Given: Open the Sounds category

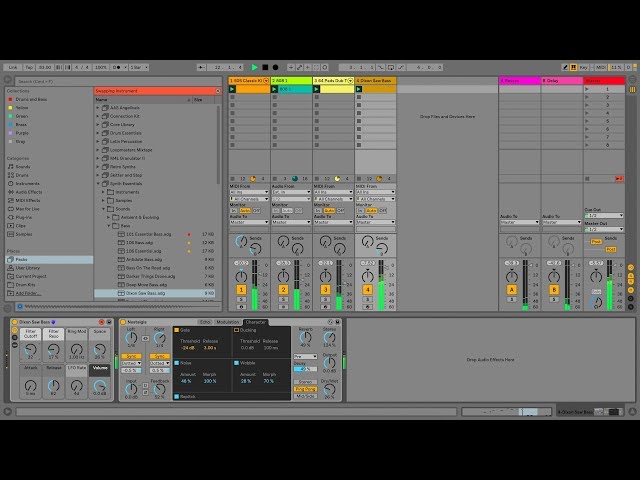Looking at the screenshot, I should click(23, 167).
